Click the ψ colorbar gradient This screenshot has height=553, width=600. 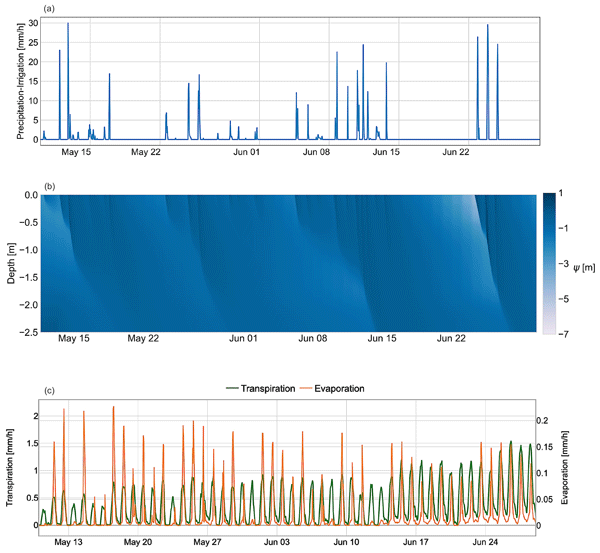(549, 263)
